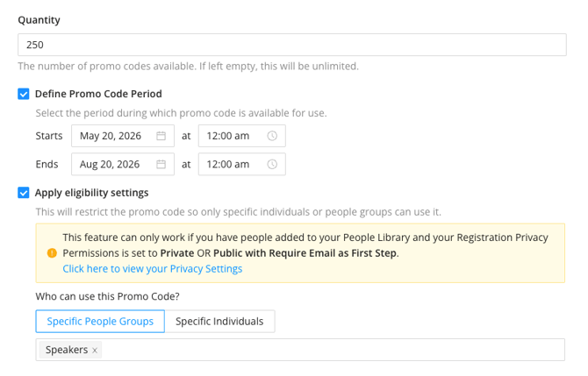This screenshot has height=376, width=588.
Task: Click the Define Promo Code Period label
Action: coord(98,94)
